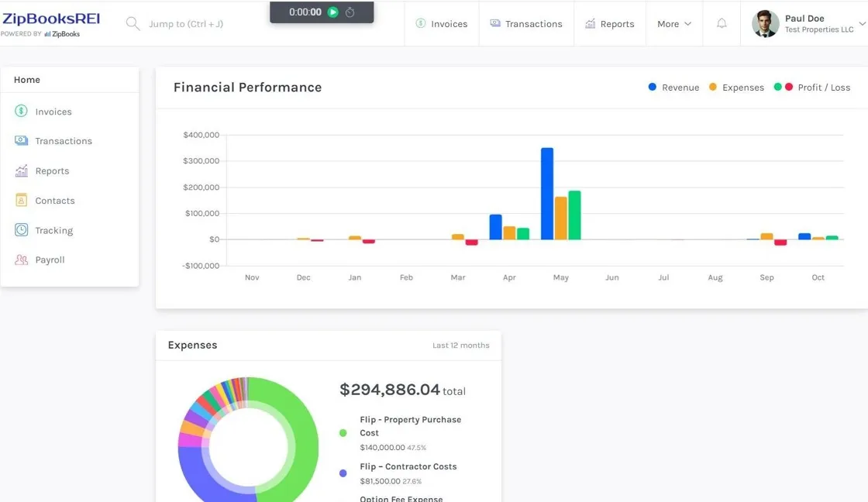Open Paul Doe account dropdown
The height and width of the screenshot is (502, 868).
(x=808, y=24)
